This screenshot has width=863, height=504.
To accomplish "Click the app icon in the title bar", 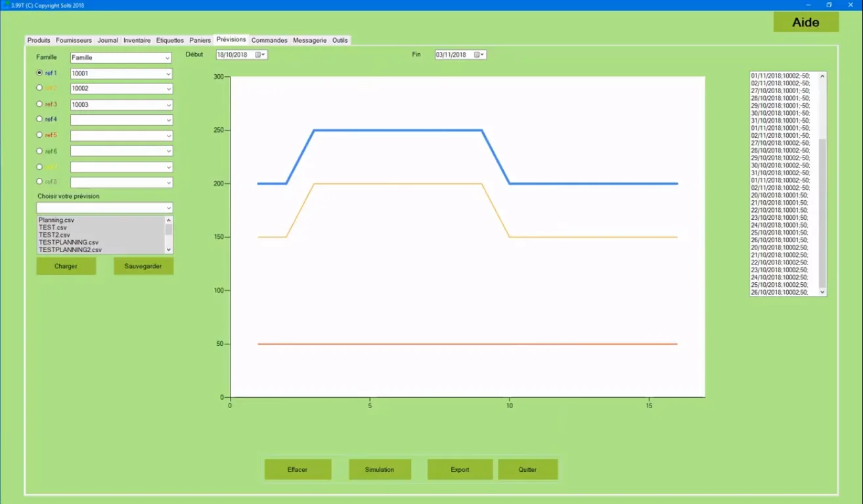I will (5, 5).
